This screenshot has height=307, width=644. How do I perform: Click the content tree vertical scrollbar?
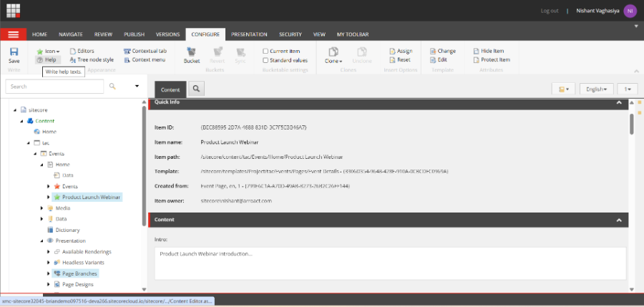pyautogui.click(x=144, y=167)
